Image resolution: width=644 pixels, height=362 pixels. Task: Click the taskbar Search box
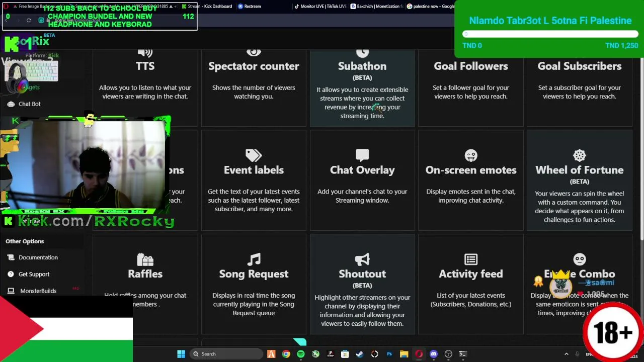(x=227, y=354)
